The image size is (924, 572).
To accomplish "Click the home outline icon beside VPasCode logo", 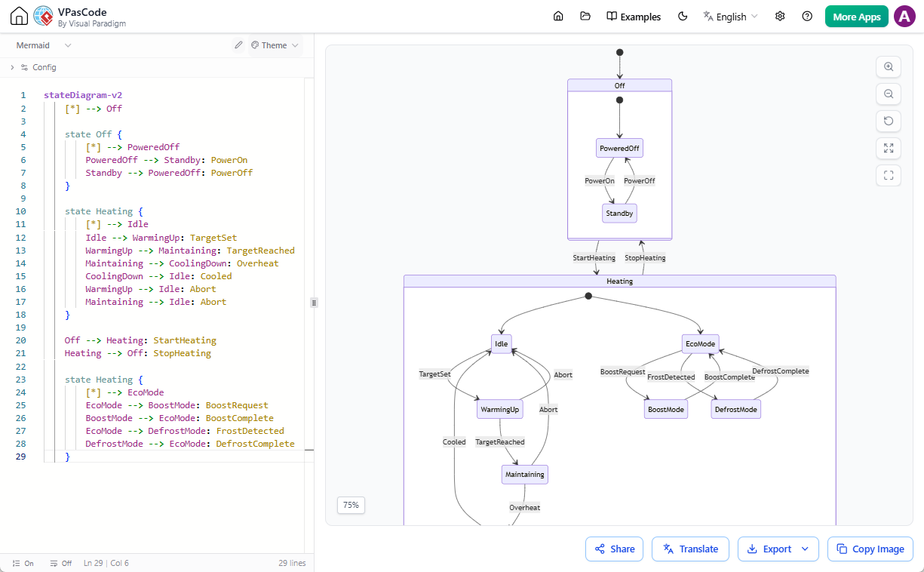I will point(19,17).
